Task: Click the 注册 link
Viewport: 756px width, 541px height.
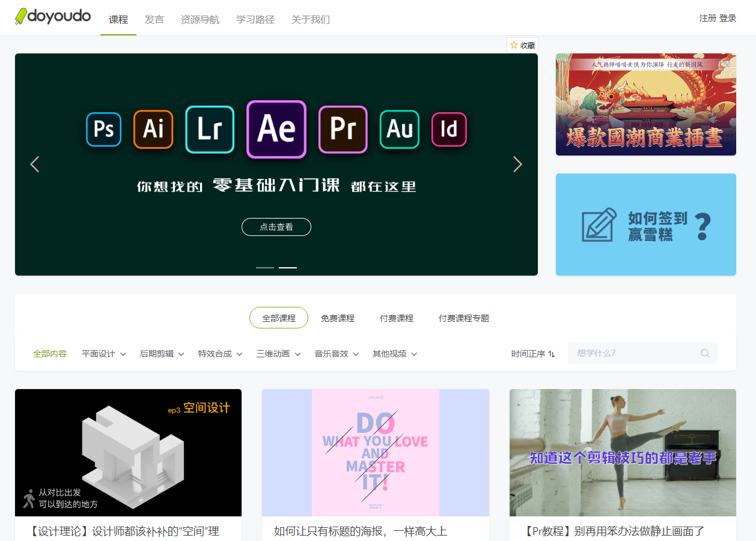Action: click(709, 17)
